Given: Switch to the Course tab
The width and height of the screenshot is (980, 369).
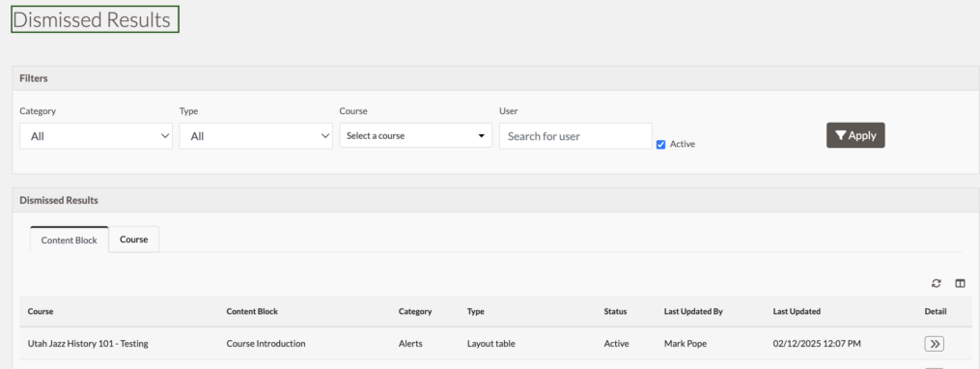Looking at the screenshot, I should (x=134, y=239).
